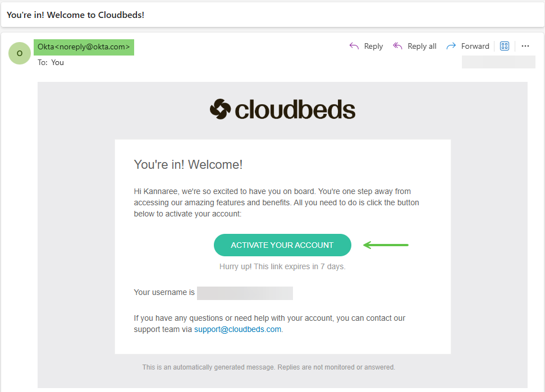Click the Cloudbeds swirl logo icon
The image size is (545, 392).
click(x=220, y=109)
